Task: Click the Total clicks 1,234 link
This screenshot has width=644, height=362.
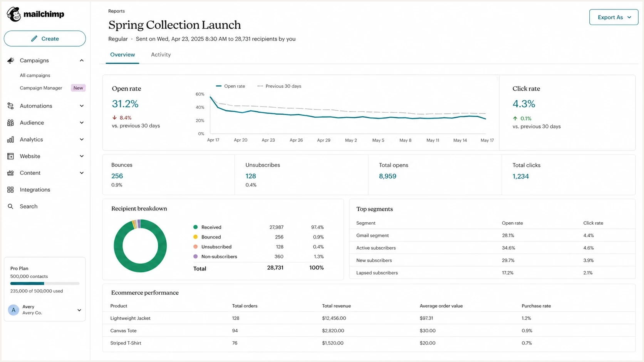Action: 520,177
